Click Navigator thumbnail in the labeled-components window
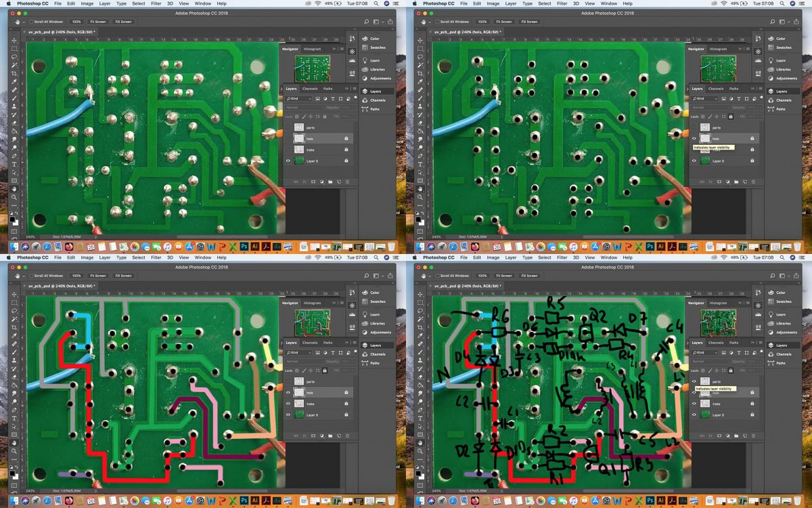Viewport: 812px width, 508px height. point(719,323)
